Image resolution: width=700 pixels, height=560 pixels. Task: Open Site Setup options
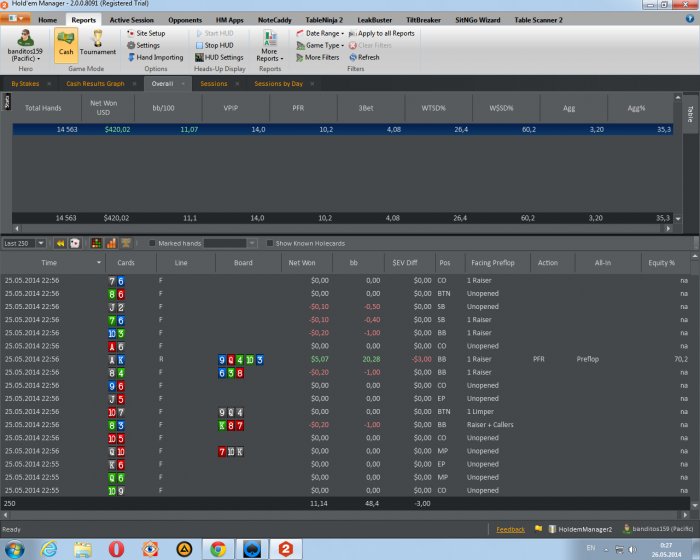[145, 33]
